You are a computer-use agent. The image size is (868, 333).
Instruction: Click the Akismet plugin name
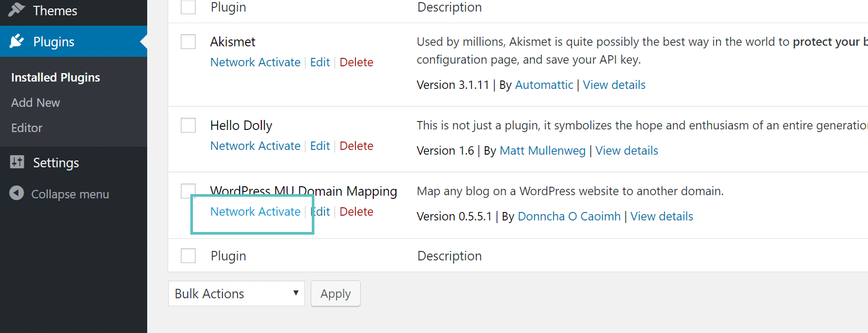click(x=233, y=42)
